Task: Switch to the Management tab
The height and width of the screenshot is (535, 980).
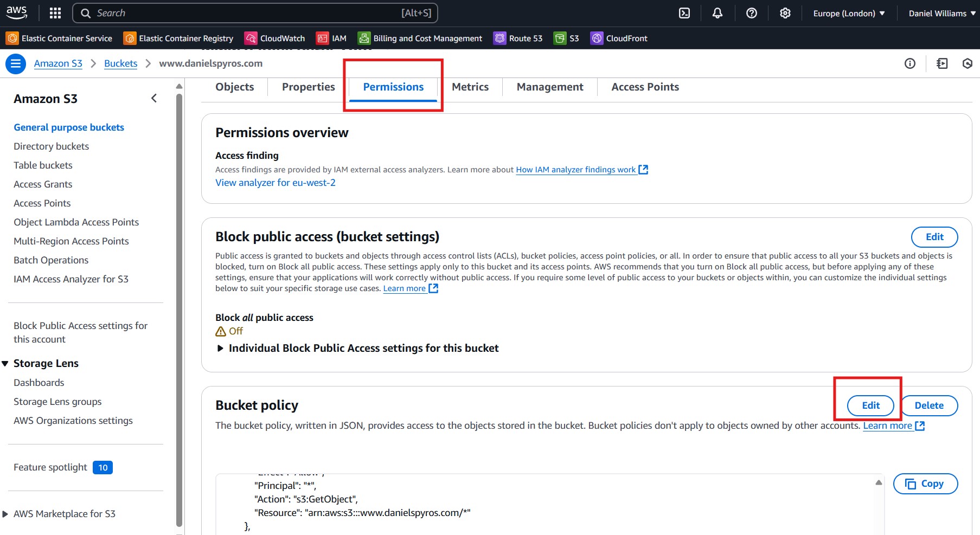Action: click(549, 87)
